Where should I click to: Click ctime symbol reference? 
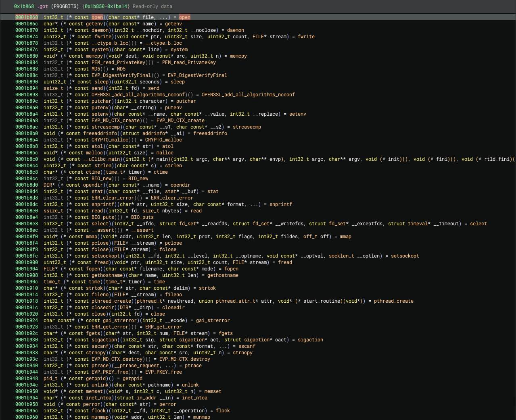(161, 172)
